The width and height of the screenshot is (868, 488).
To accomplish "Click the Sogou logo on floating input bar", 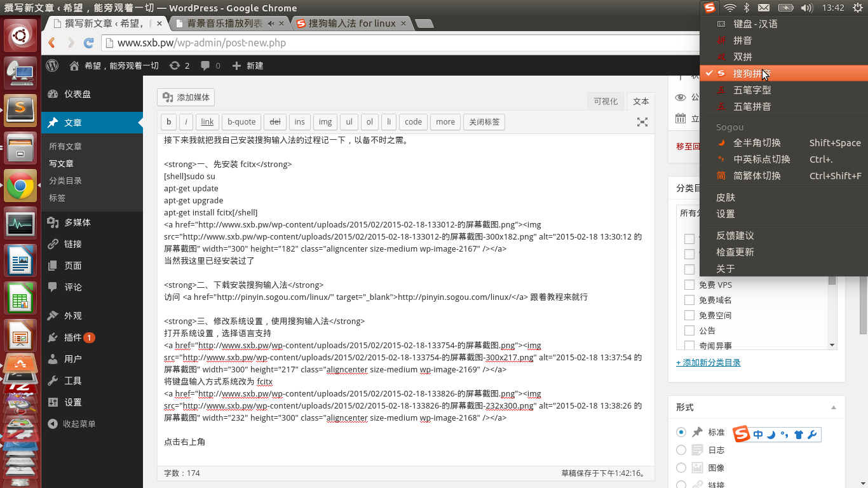I will (x=742, y=435).
